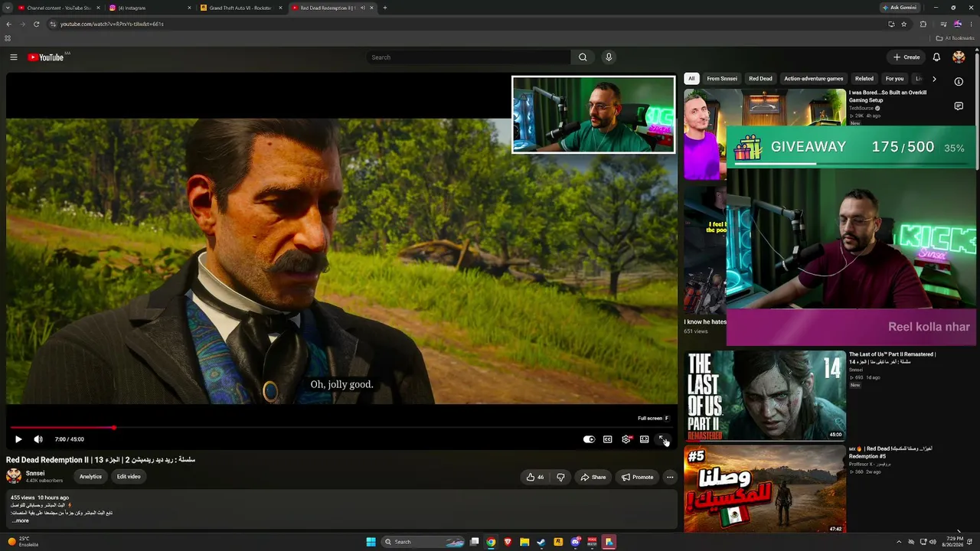The width and height of the screenshot is (980, 551).
Task: Open the All Bookmarks folder
Action: pyautogui.click(x=955, y=38)
